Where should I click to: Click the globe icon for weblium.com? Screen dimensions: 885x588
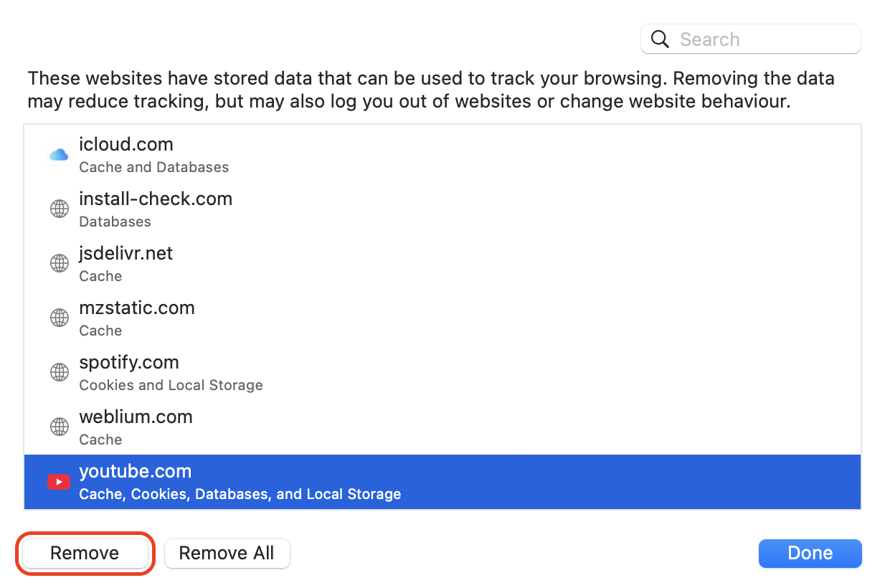tap(59, 427)
